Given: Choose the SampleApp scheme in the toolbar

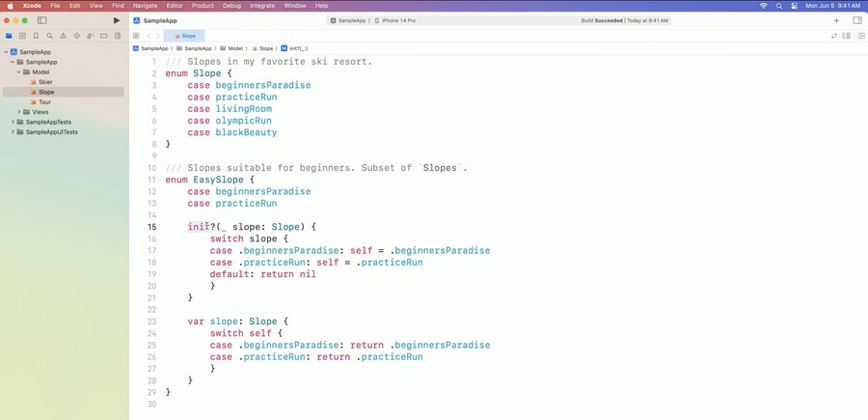Looking at the screenshot, I should pos(348,20).
